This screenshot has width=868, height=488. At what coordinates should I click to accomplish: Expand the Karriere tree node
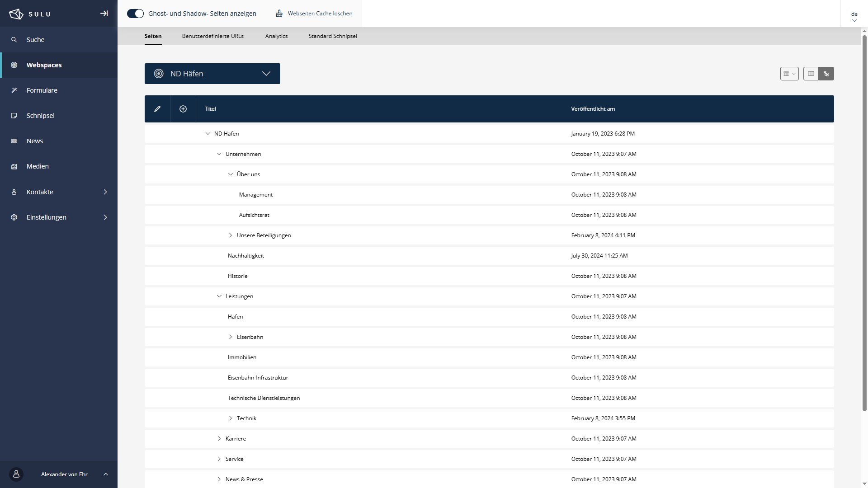219,439
